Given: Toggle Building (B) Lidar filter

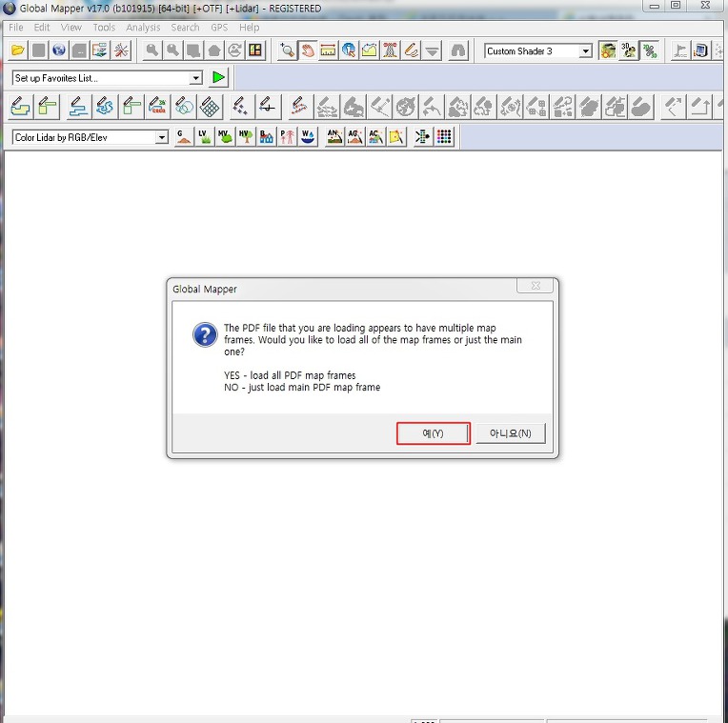Looking at the screenshot, I should click(x=266, y=137).
